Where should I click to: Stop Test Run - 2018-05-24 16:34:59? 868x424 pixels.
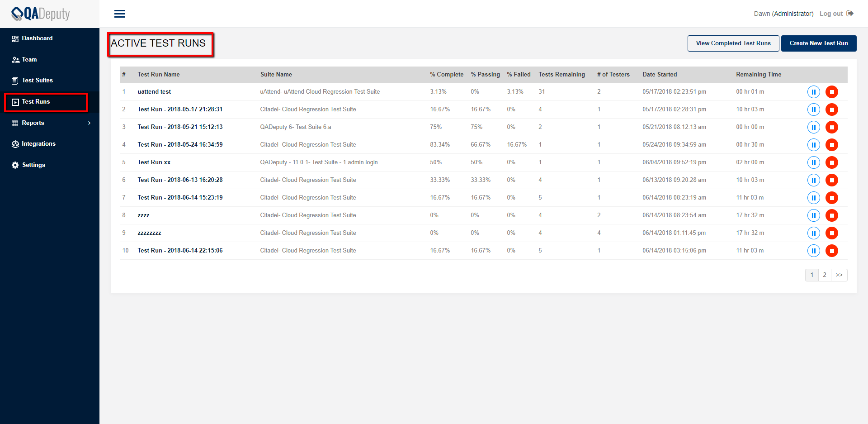pyautogui.click(x=832, y=145)
